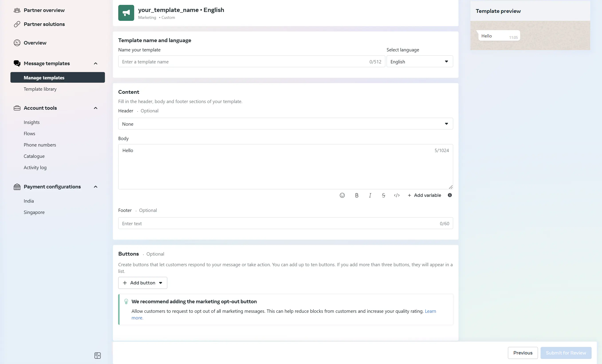Toggle italic formatting in body
The height and width of the screenshot is (364, 602).
point(370,195)
